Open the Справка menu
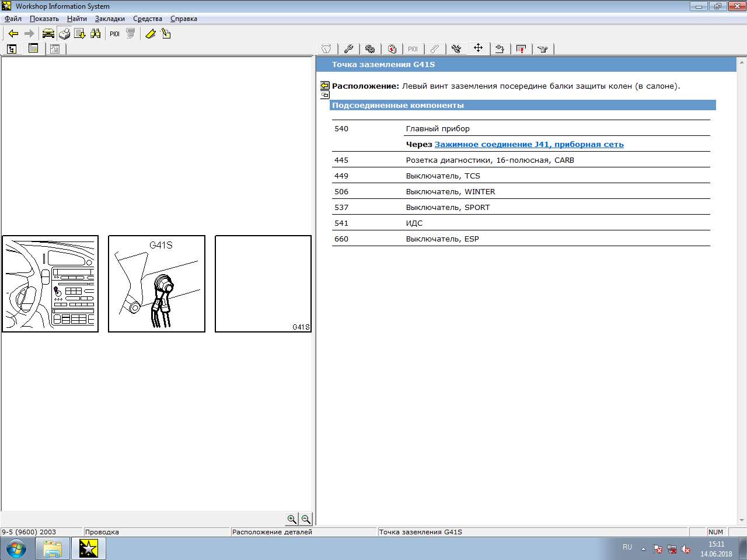This screenshot has height=560, width=747. (183, 19)
